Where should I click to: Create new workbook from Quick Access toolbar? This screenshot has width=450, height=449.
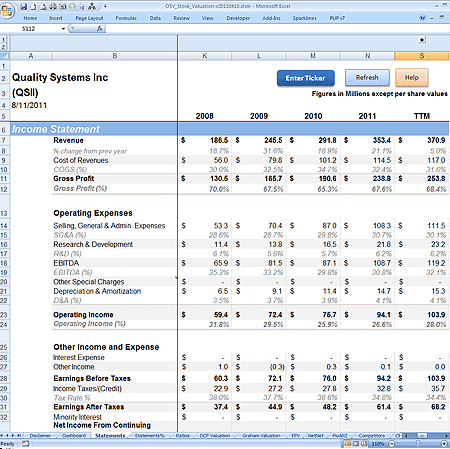[x=33, y=6]
